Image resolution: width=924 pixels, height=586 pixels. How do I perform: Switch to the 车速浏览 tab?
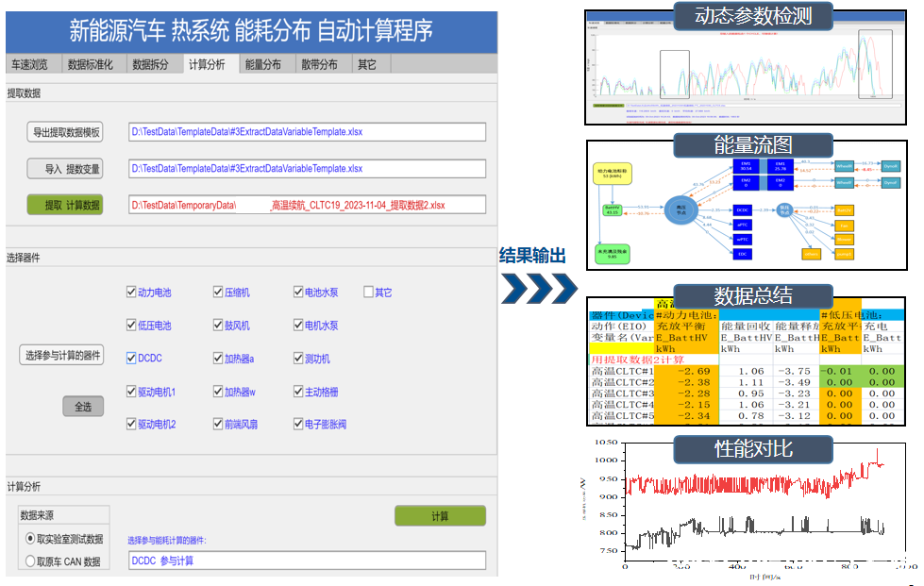point(29,64)
